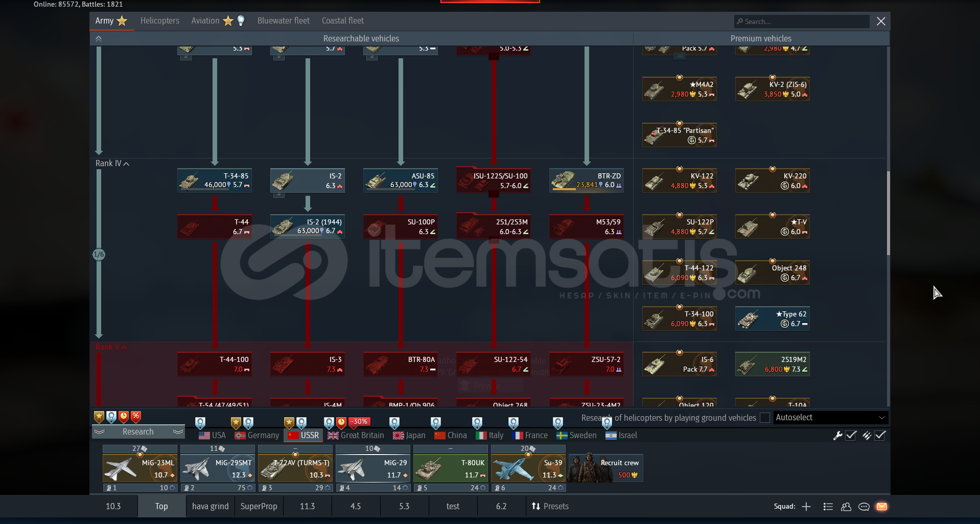
Task: Click the auto-refill ammo rockets icon
Action: (867, 436)
